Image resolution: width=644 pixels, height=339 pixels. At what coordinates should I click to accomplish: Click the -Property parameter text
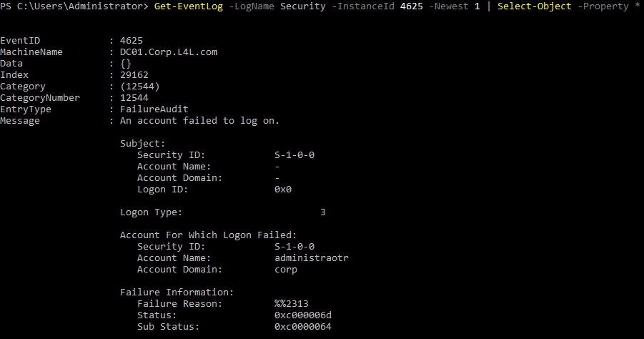pyautogui.click(x=605, y=6)
